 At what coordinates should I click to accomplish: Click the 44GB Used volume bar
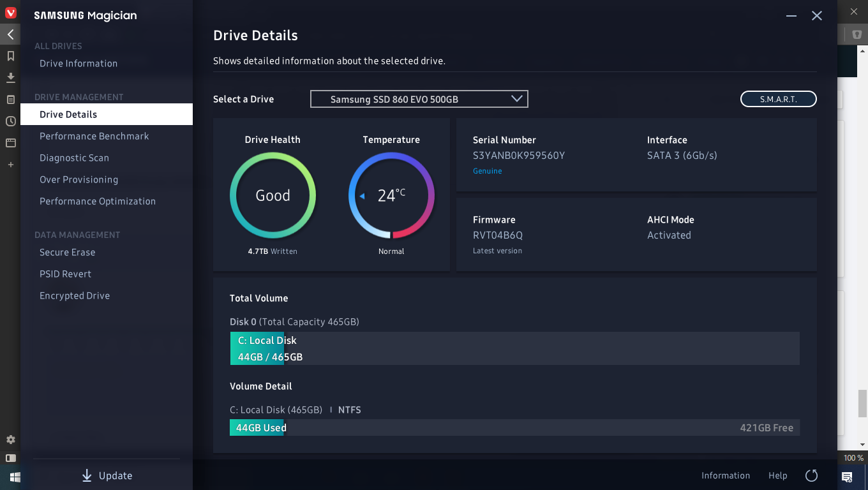[514, 427]
